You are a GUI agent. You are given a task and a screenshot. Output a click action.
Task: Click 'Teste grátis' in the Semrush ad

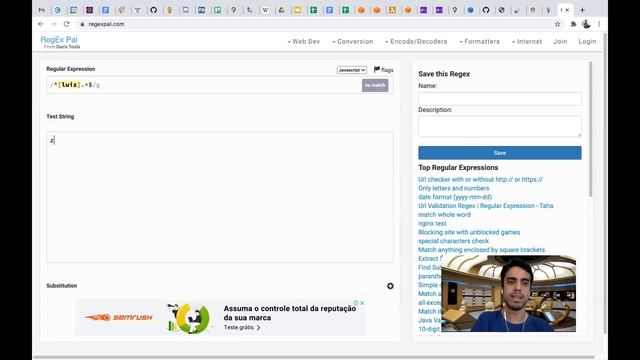[242, 327]
